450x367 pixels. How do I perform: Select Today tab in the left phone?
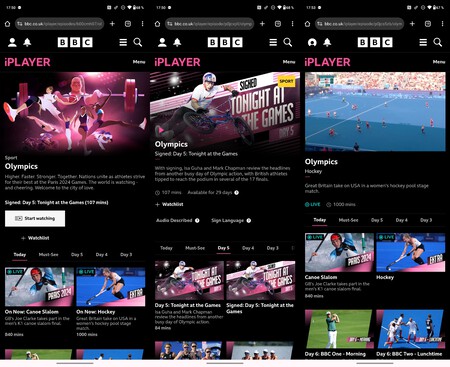pos(20,255)
